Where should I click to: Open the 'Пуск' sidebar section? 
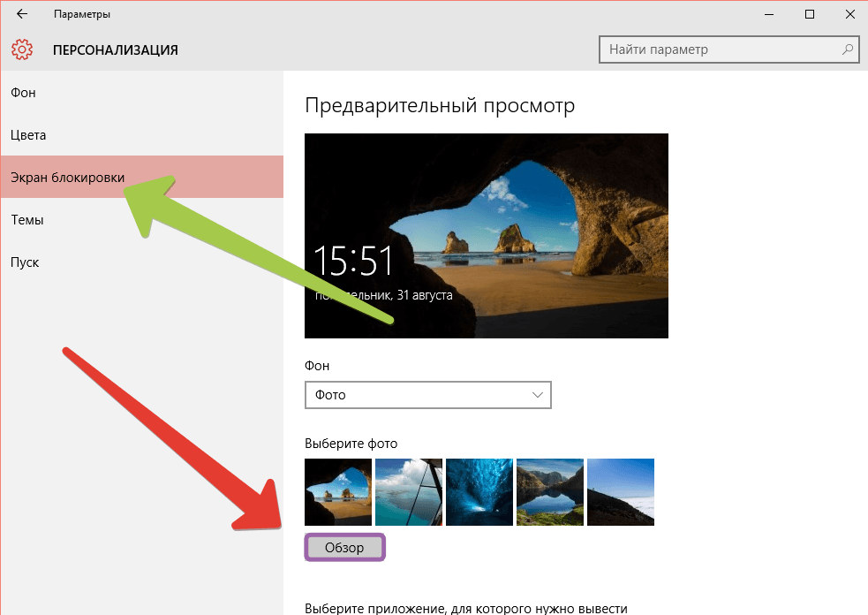141,262
